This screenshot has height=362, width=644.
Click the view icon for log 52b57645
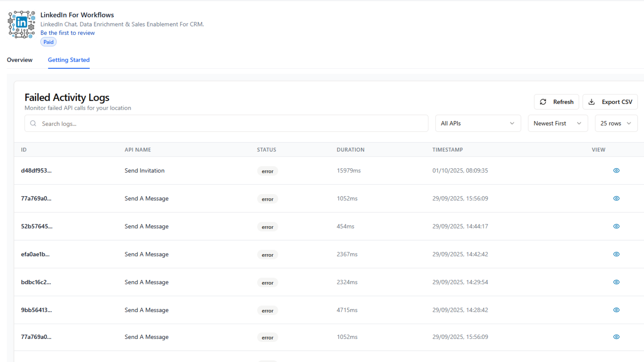616,226
